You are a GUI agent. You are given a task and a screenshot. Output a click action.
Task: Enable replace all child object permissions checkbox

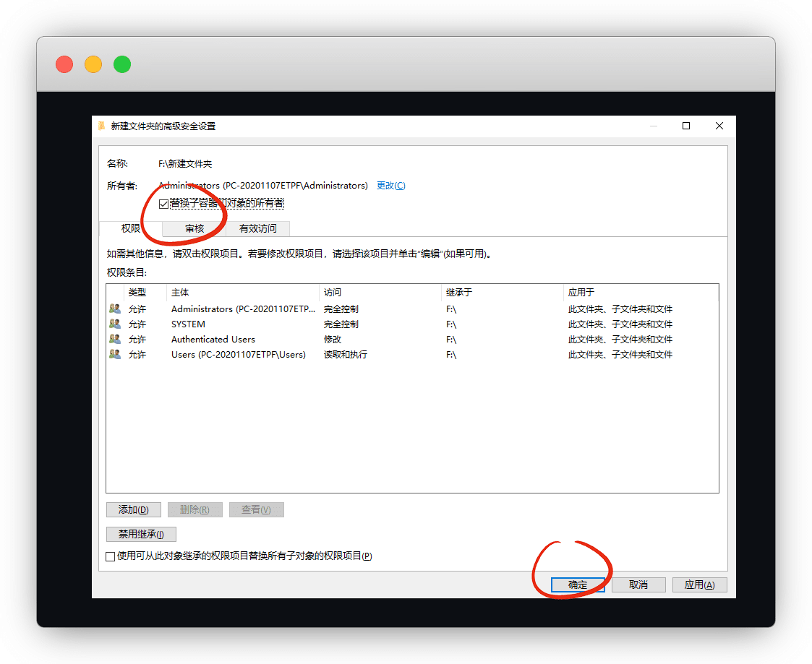point(111,556)
